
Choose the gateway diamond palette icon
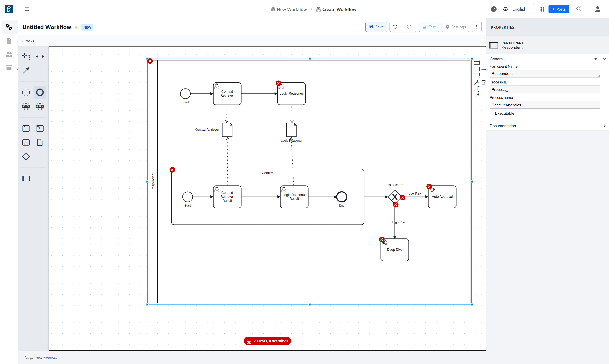(26, 157)
